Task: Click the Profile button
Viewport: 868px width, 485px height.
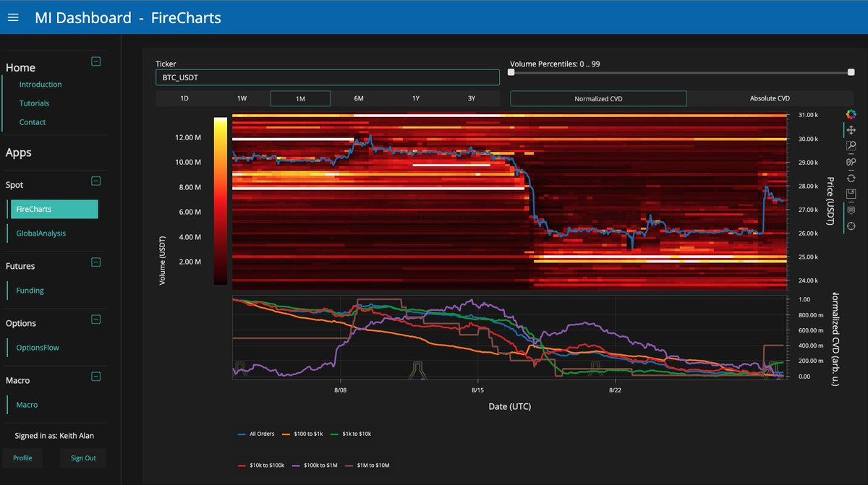Action: [22, 458]
